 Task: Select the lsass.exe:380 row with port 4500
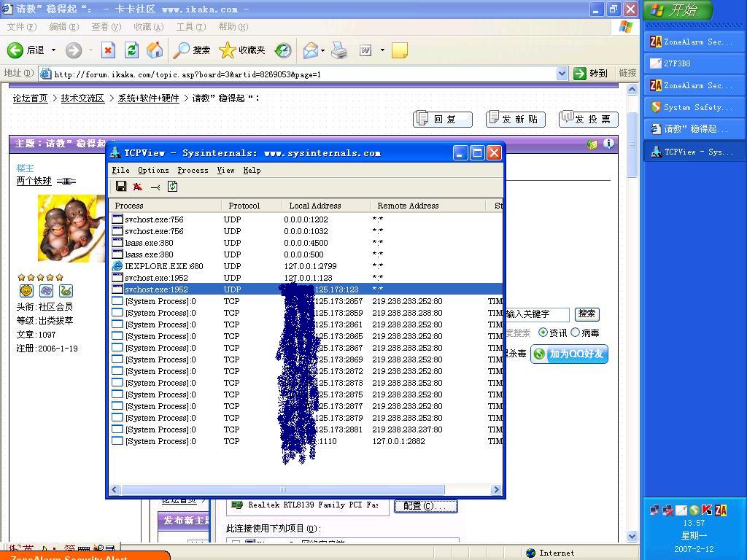coord(306,242)
